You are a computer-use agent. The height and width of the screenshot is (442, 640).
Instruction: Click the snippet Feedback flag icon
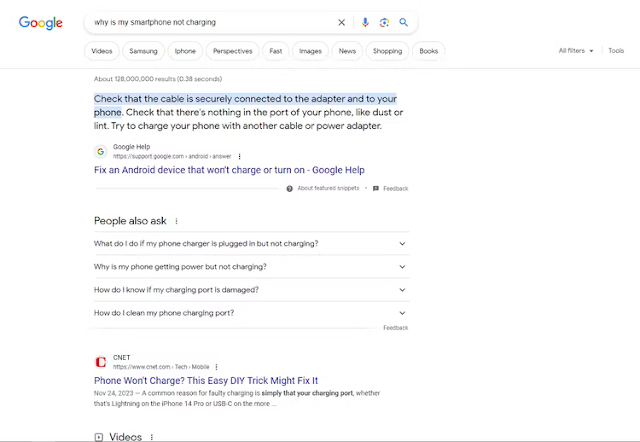pos(376,189)
